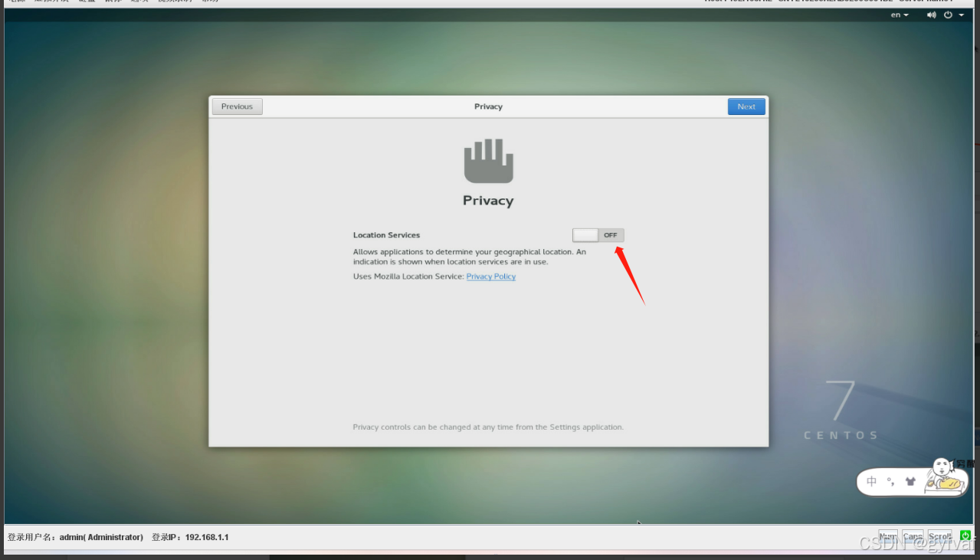This screenshot has width=980, height=560.
Task: Click the "Uses Mozilla Location Service:" text
Action: 408,277
